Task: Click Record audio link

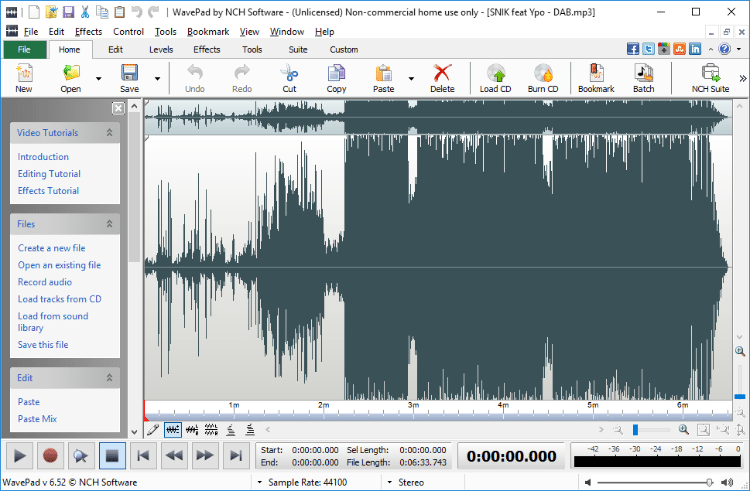Action: pos(44,282)
